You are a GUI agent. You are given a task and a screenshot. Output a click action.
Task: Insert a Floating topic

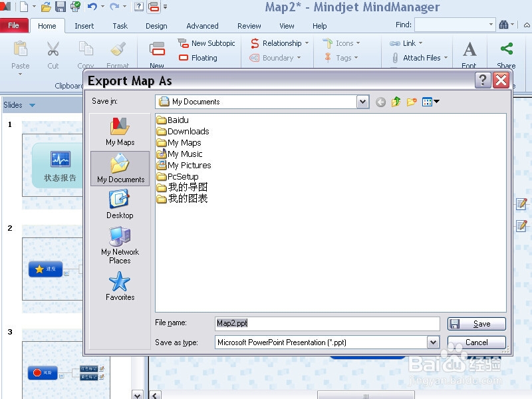coord(198,58)
